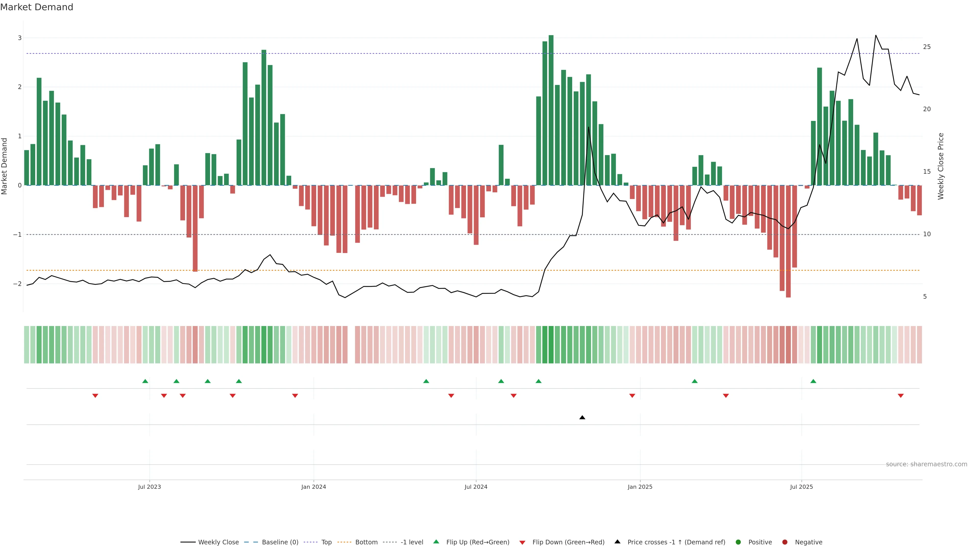Click the Bottom legend line marker
Viewport: 980px width, 551px height.
coord(345,542)
